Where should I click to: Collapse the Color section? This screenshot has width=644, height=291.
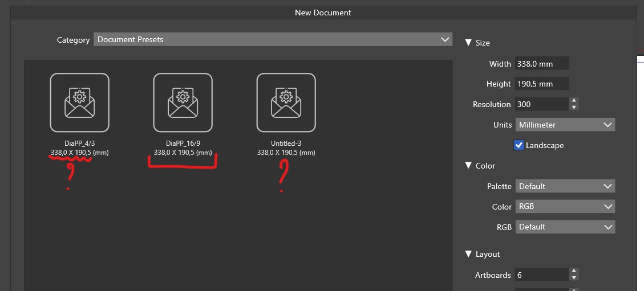(x=468, y=166)
